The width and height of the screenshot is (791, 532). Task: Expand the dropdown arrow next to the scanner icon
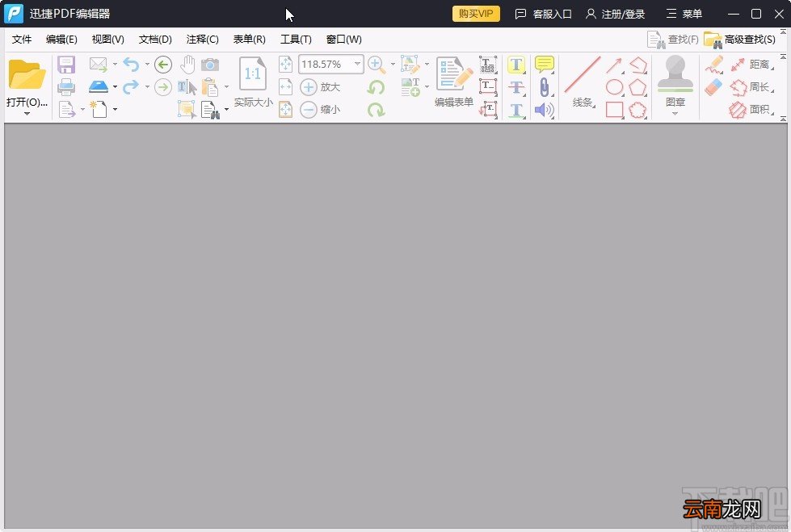coord(115,86)
